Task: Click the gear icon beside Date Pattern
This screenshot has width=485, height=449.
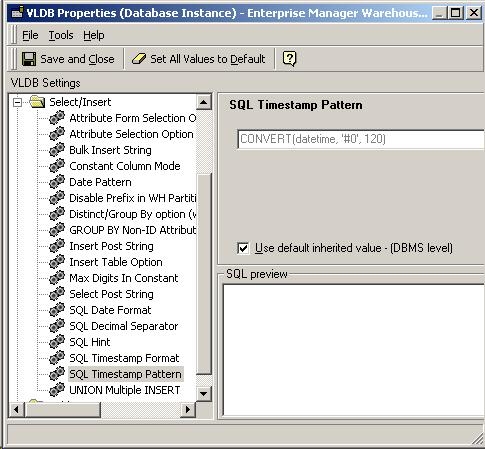Action: [57, 182]
